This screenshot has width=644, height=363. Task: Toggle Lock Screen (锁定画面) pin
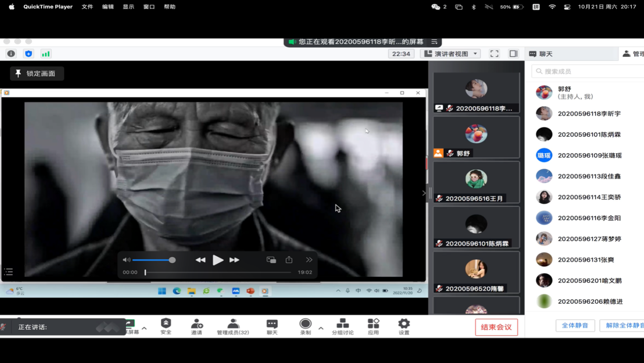[37, 74]
